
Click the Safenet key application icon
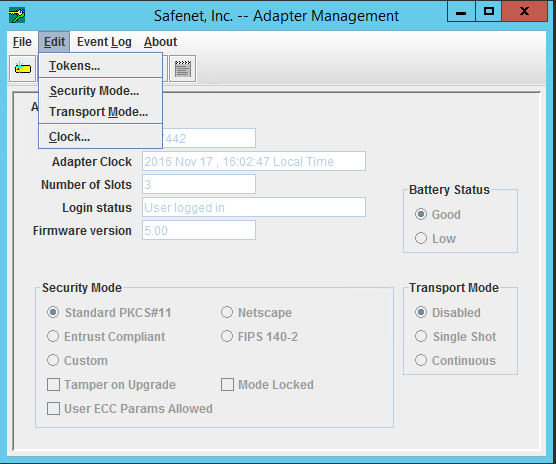(17, 16)
